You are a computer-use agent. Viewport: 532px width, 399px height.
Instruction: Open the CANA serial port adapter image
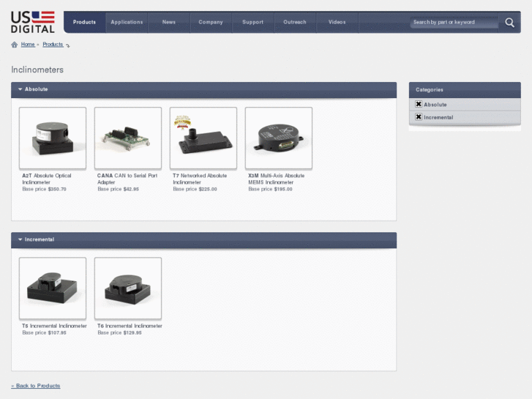pyautogui.click(x=128, y=138)
